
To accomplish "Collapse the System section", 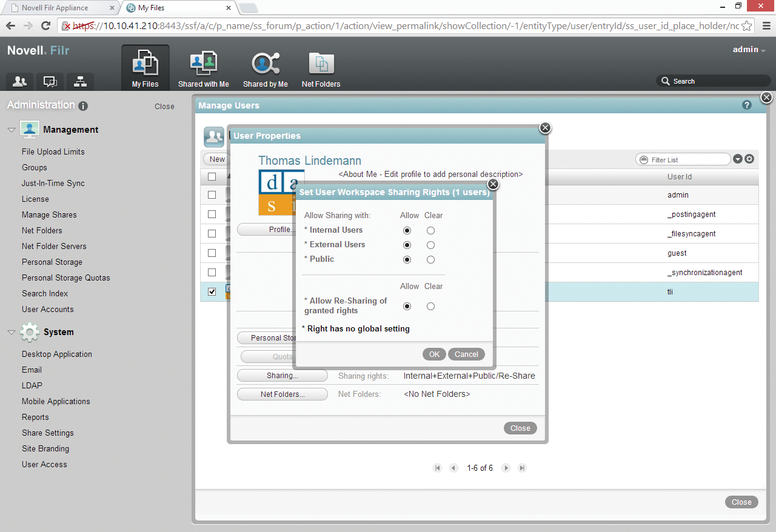I will pyautogui.click(x=12, y=332).
